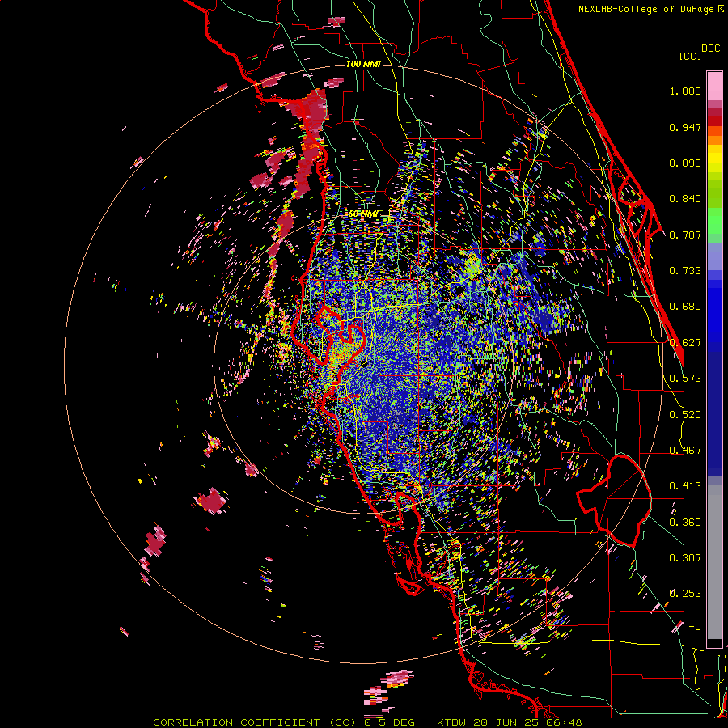Click the pink top segment of color bar

tap(714, 86)
